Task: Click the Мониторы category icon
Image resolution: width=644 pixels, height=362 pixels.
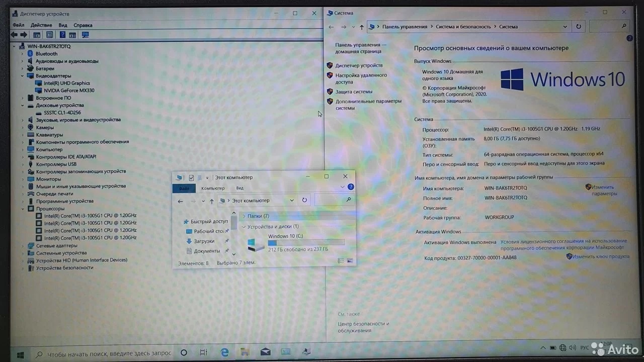Action: pos(30,179)
